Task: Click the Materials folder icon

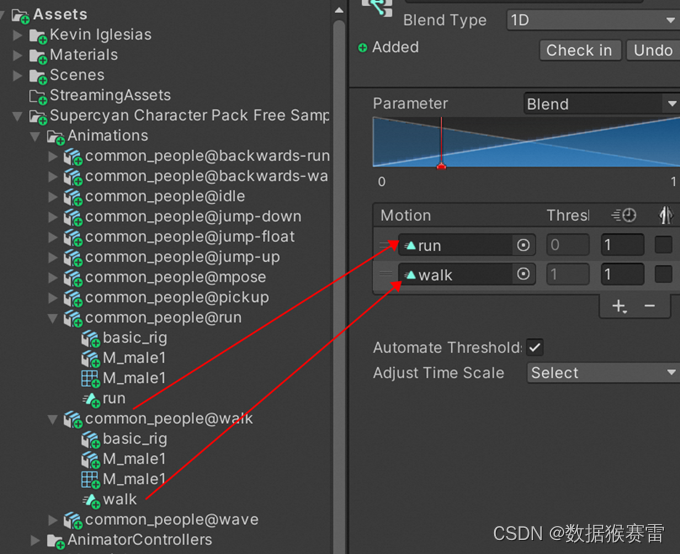Action: point(38,56)
